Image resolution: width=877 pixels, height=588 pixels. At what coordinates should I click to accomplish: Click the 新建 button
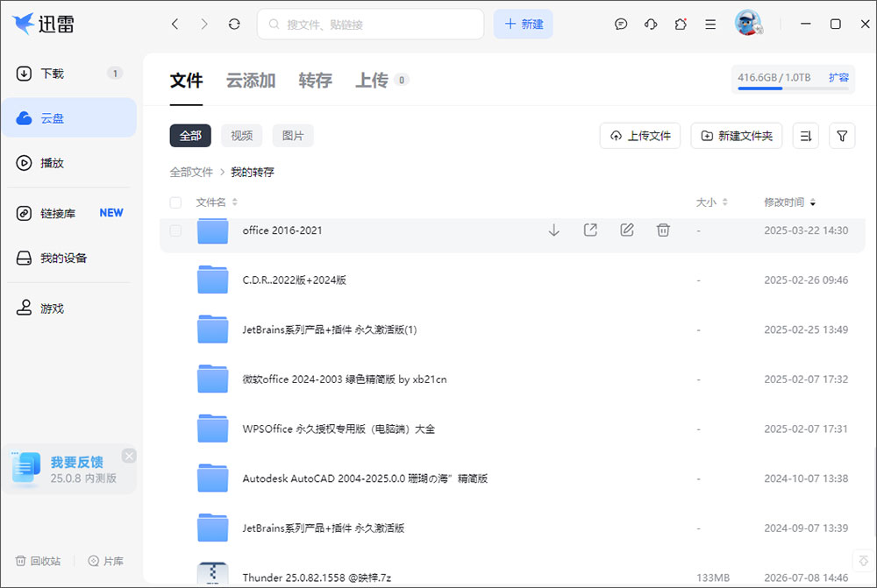523,24
